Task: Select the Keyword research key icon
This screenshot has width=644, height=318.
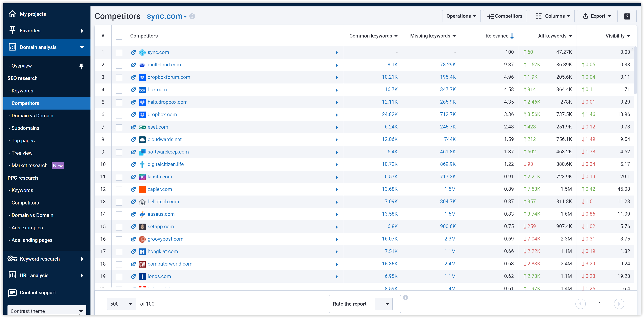Action: coord(12,259)
